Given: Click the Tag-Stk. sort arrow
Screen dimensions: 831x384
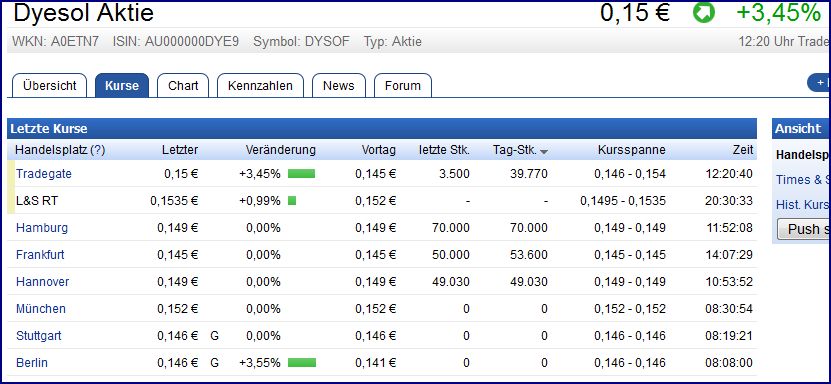Looking at the screenshot, I should click(544, 151).
